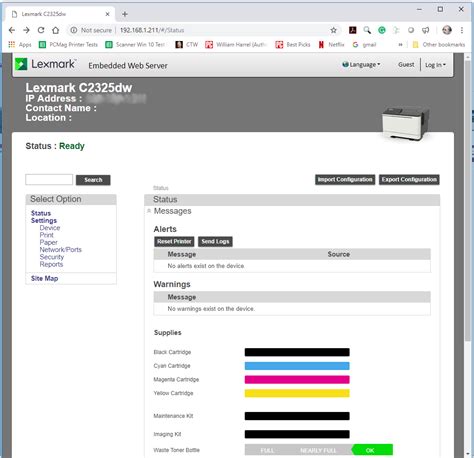474x458 pixels.
Task: Bookmark this page with star icon
Action: point(333,30)
